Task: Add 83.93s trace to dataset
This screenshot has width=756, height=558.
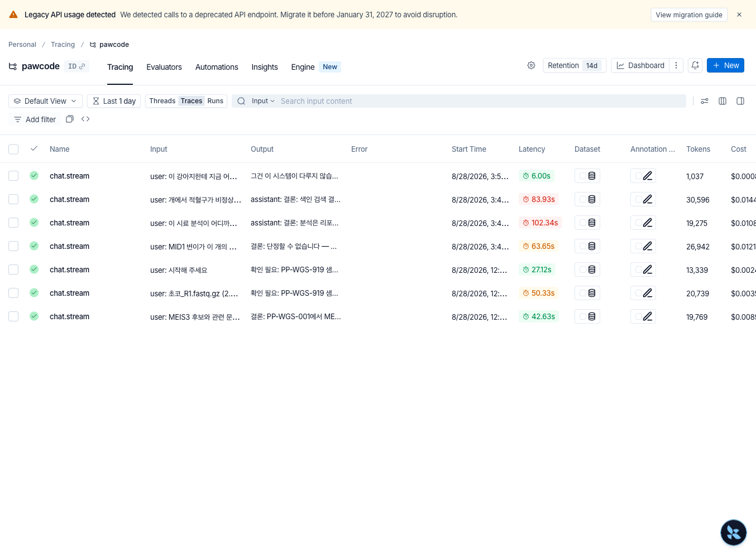Action: (587, 199)
